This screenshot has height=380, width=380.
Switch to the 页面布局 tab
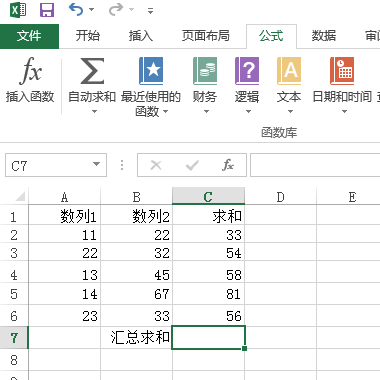coord(206,35)
